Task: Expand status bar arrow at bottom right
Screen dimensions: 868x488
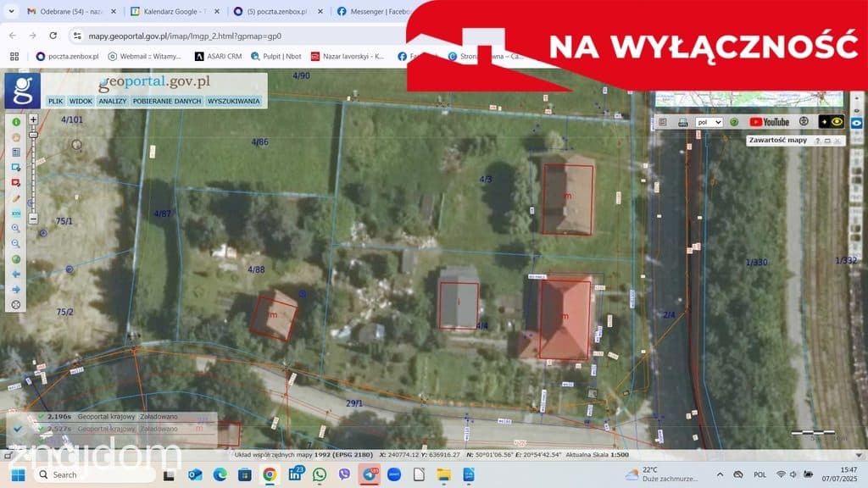Action: tap(859, 455)
